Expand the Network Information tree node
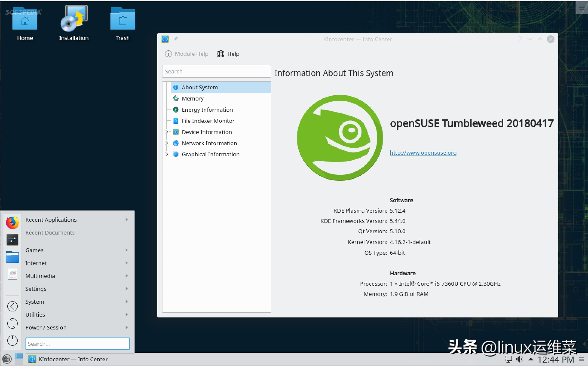The image size is (588, 366). [x=167, y=143]
